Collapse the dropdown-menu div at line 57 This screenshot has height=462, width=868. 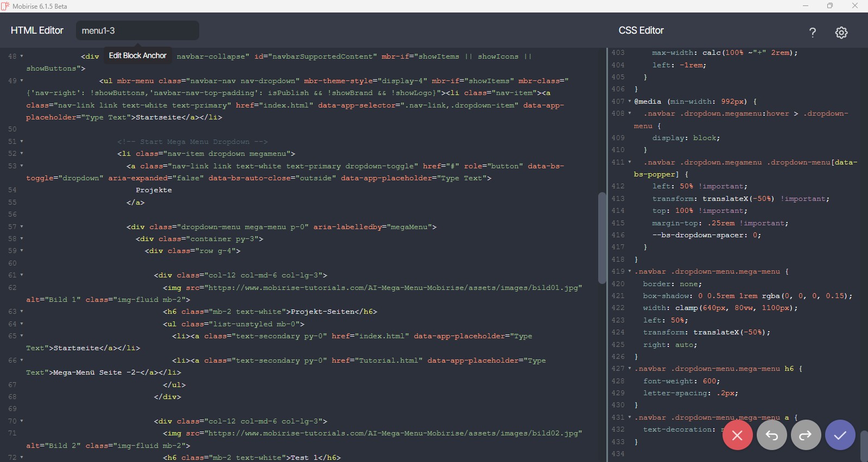22,227
